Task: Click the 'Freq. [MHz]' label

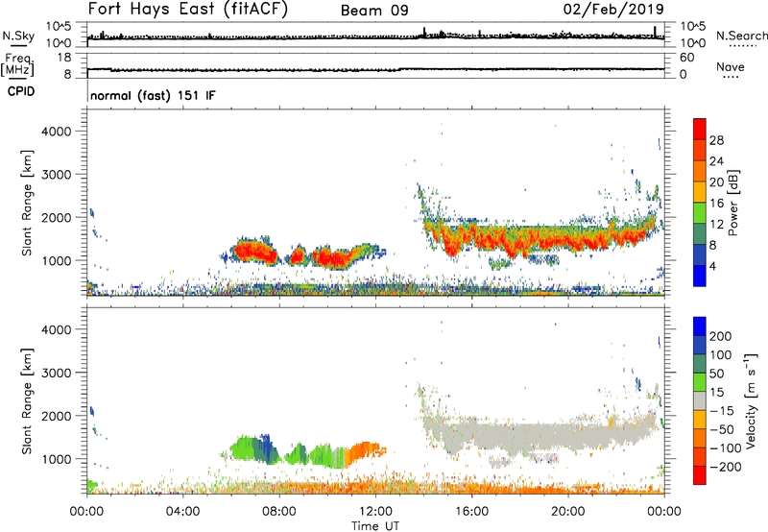Action: click(x=18, y=65)
